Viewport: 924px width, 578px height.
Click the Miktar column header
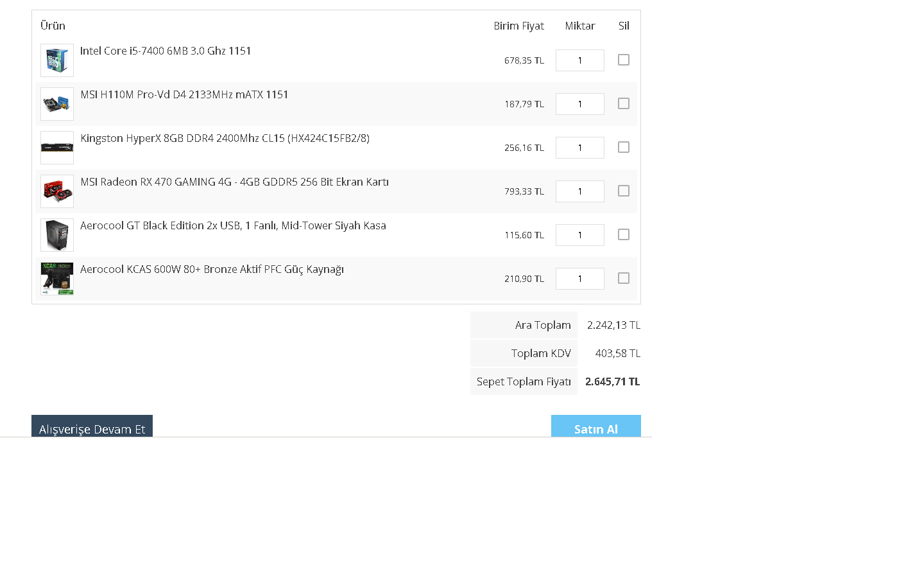pos(580,26)
